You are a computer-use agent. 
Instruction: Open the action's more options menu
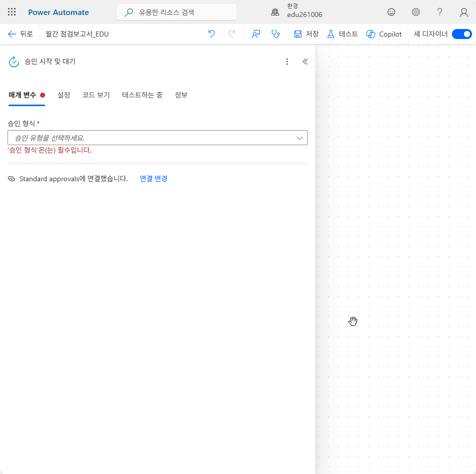tap(287, 62)
